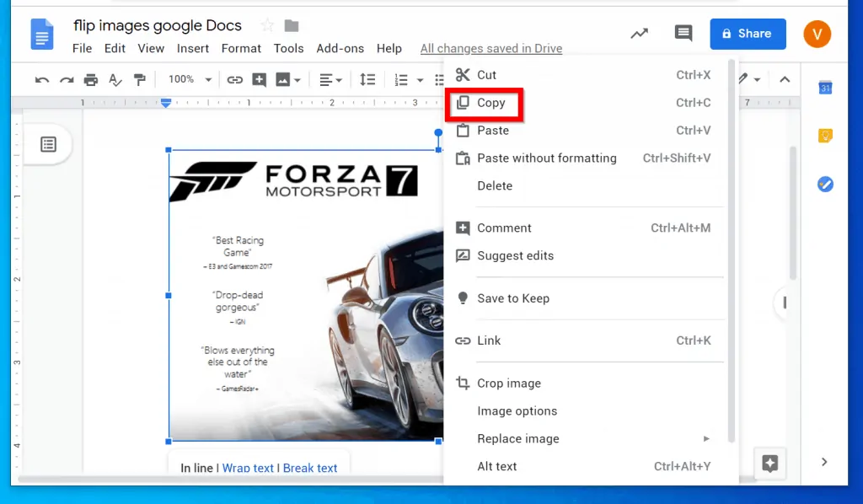
Task: Collapse the toolbar with the up chevron
Action: point(785,80)
